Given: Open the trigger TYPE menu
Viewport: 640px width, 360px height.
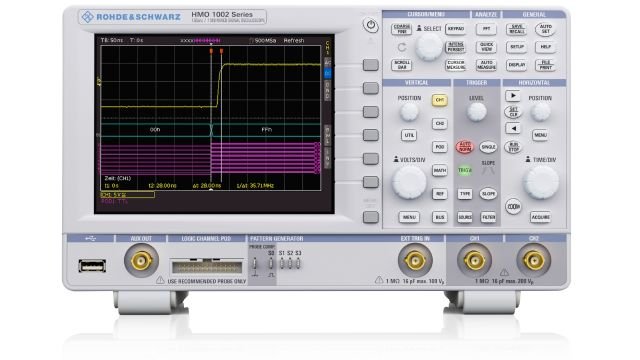Looking at the screenshot, I should point(464,194).
